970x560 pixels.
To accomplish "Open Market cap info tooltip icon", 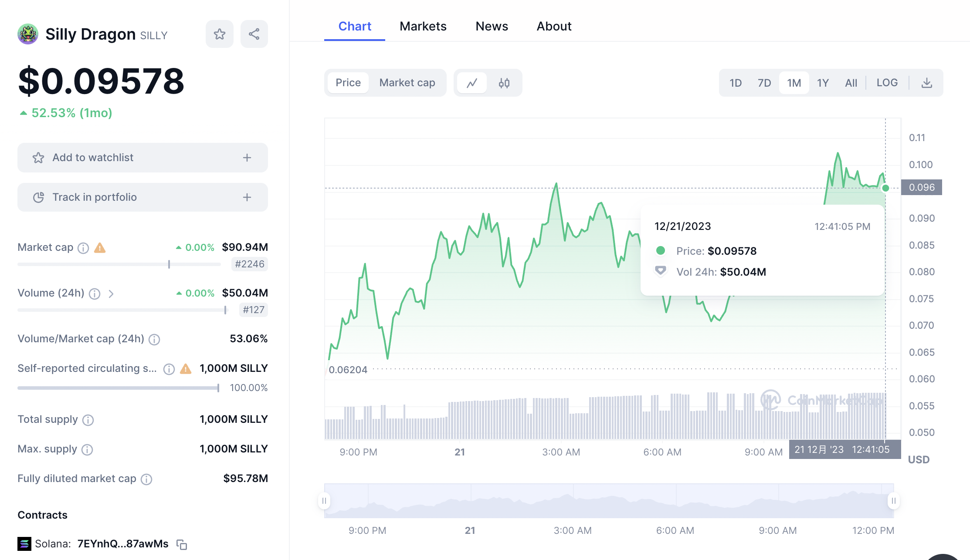I will [x=83, y=248].
